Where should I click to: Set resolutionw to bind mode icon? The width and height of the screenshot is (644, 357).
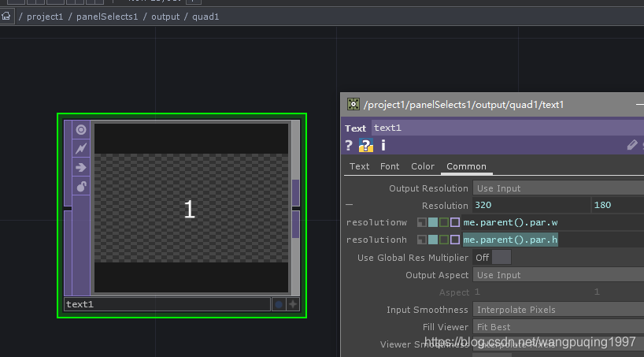[x=455, y=222]
